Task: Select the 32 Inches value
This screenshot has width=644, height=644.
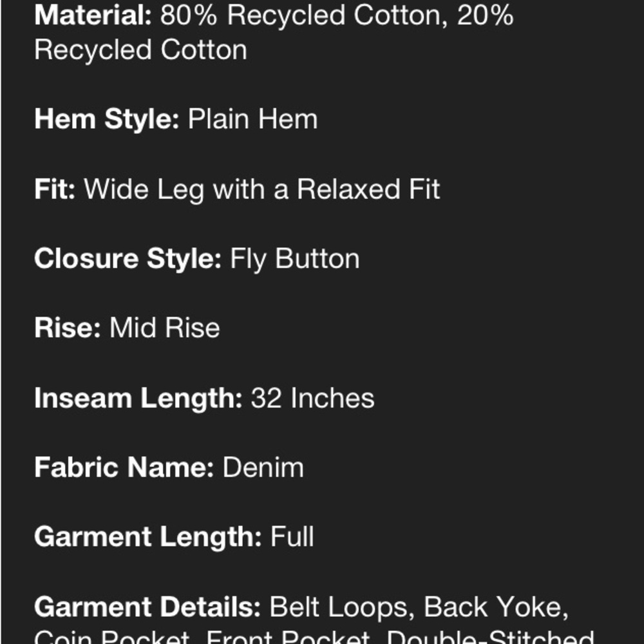Action: [312, 398]
